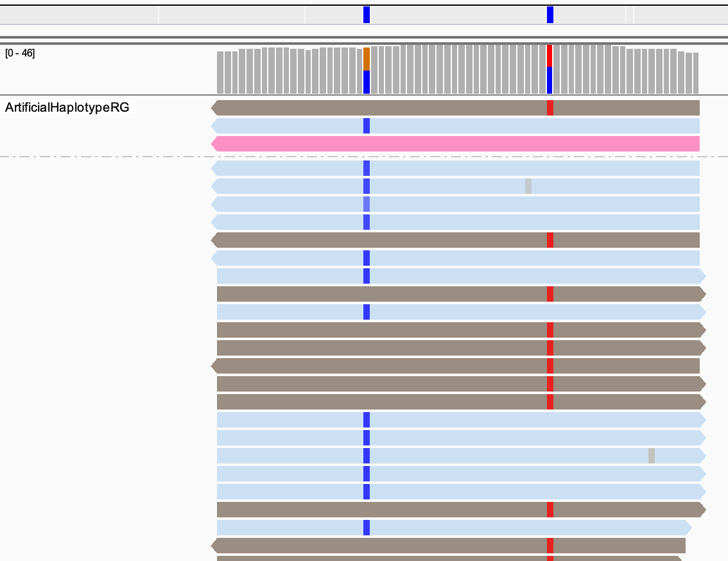This screenshot has width=728, height=561.
Task: Click the red segment of the coverage bar
Action: (550, 55)
